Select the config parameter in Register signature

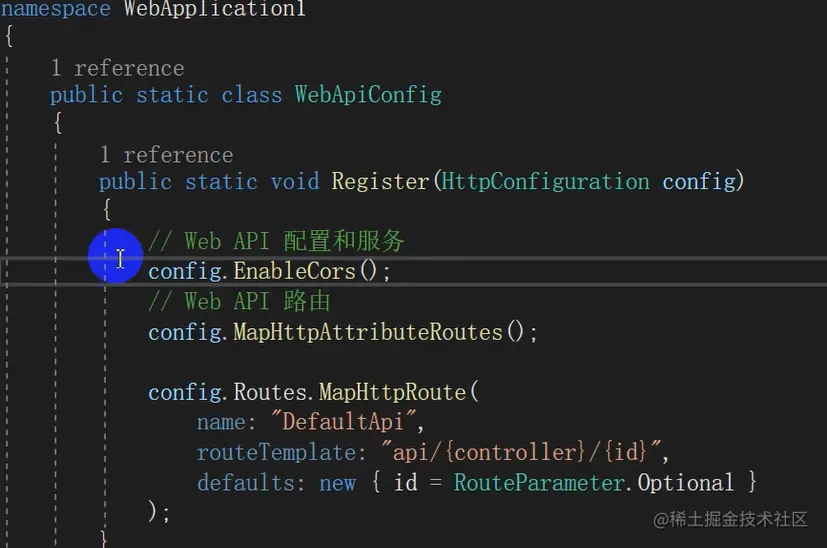click(x=699, y=181)
